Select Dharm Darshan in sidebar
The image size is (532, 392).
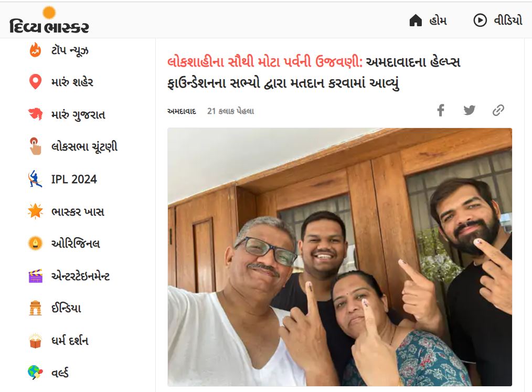point(58,341)
